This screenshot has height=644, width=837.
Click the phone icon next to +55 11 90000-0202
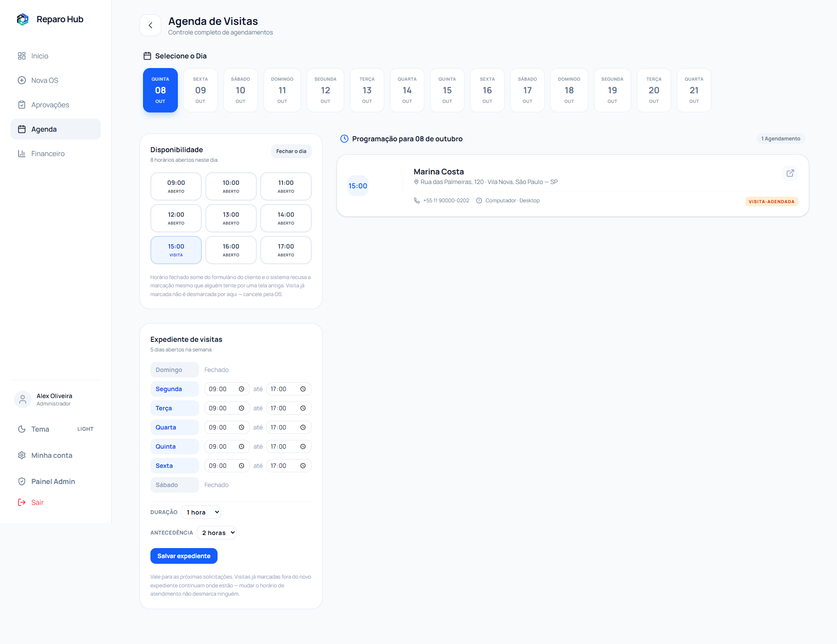(417, 201)
